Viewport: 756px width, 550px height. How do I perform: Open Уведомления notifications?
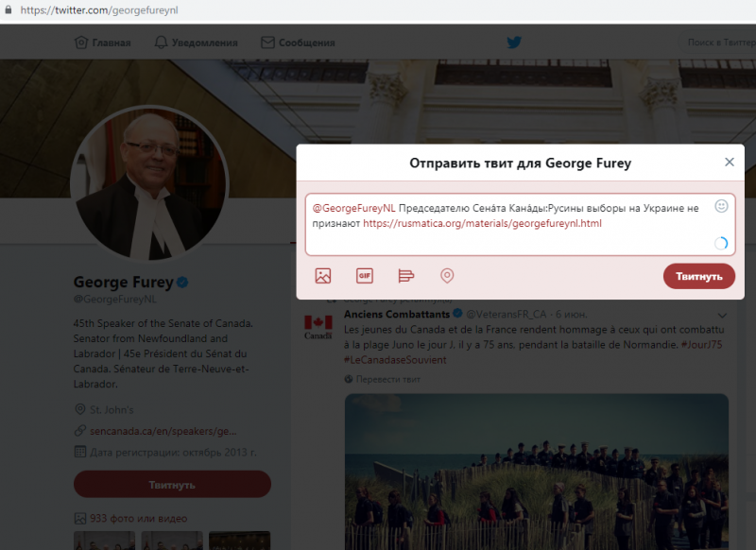(x=196, y=43)
